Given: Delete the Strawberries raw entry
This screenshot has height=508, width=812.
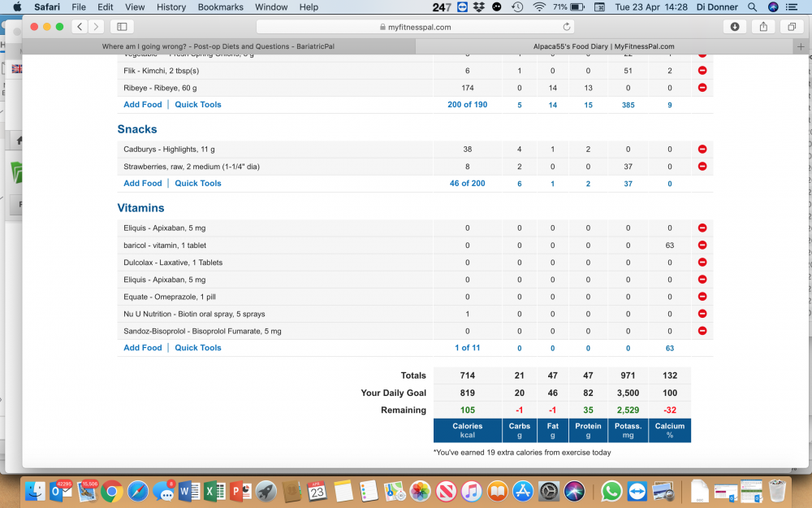Looking at the screenshot, I should (x=702, y=167).
